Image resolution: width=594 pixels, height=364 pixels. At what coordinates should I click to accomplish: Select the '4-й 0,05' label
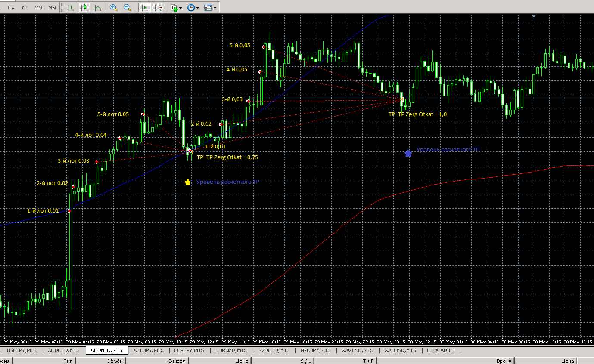[x=237, y=70]
